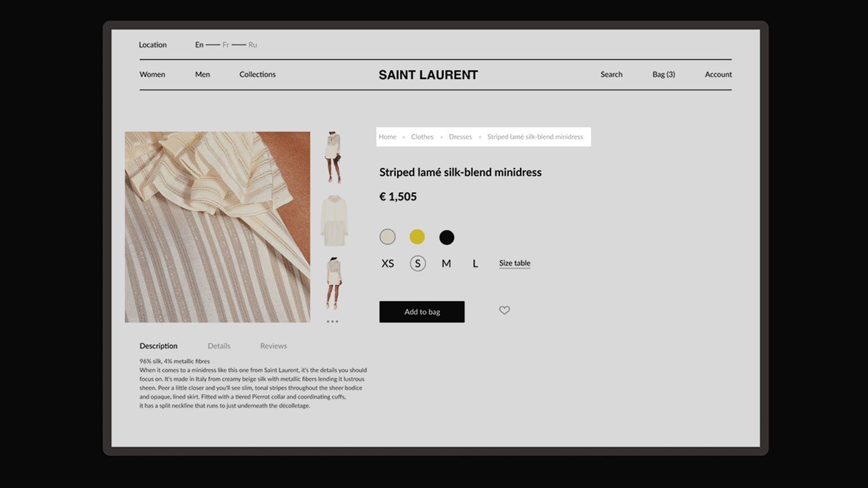View second thumbnail of dress flat

coord(334,221)
